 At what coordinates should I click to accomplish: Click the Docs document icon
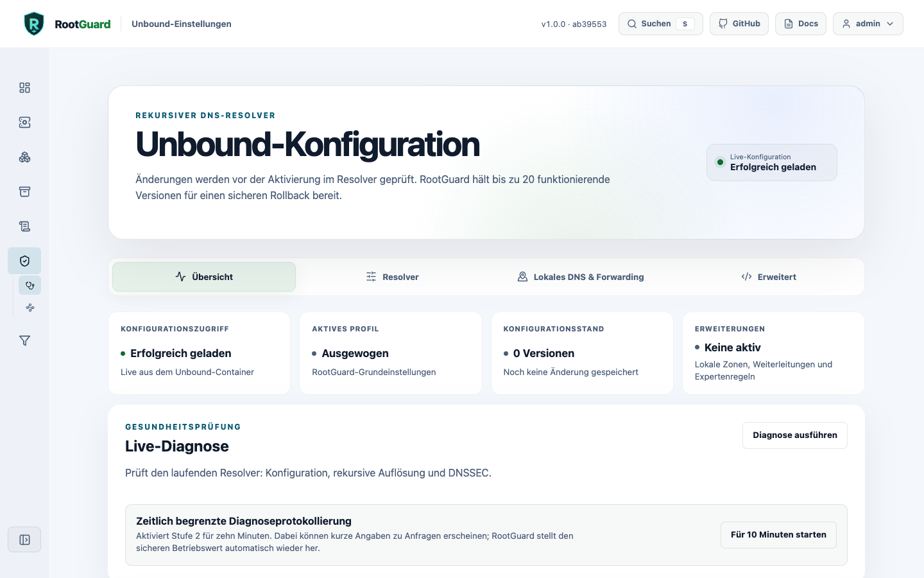[x=789, y=24]
